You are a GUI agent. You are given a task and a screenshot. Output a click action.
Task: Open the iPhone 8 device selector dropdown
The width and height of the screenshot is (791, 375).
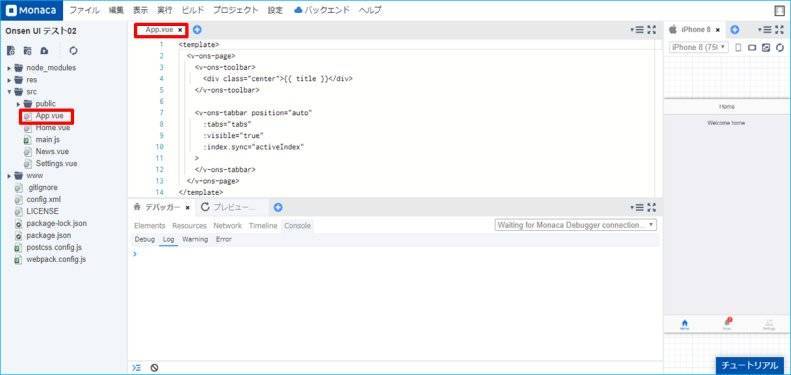699,47
